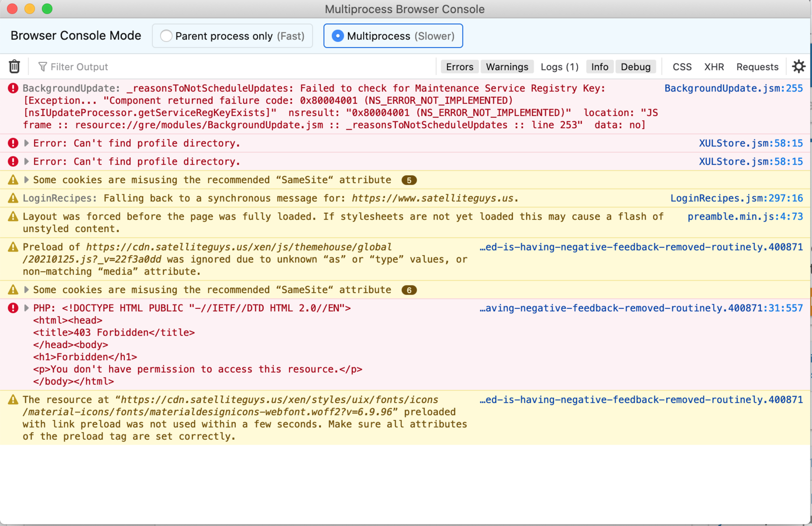Click the filter funnel icon
This screenshot has height=526, width=812.
click(x=42, y=67)
